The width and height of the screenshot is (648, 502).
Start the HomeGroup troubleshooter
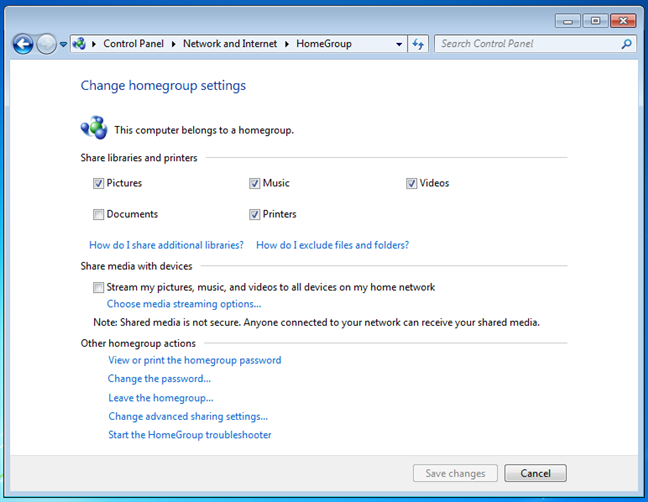[x=190, y=435]
